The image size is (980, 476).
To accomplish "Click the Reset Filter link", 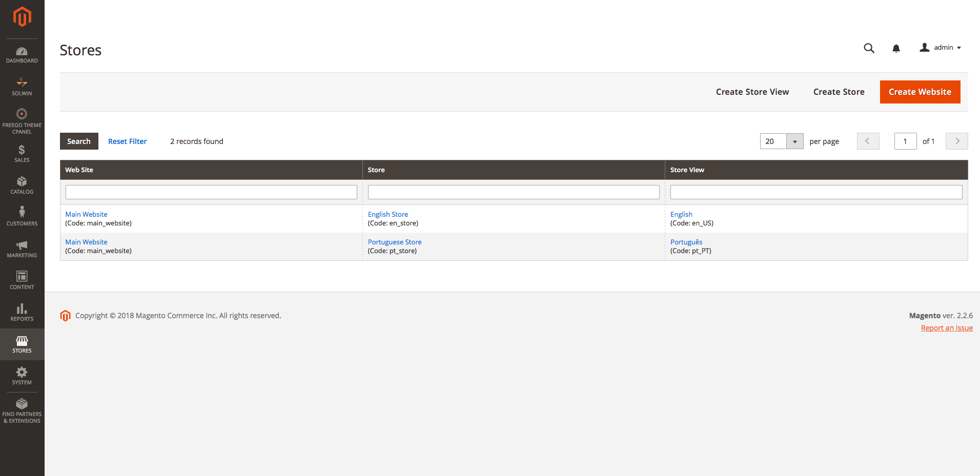I will click(127, 141).
